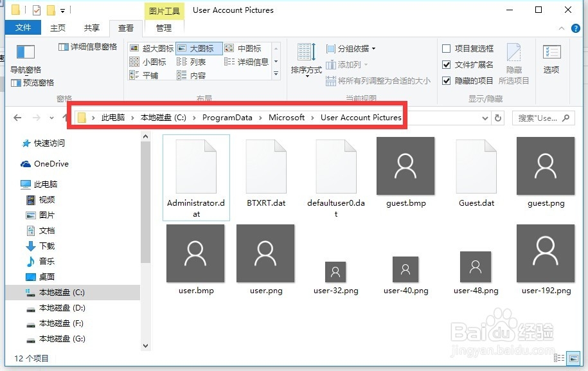This screenshot has height=371, width=588.
Task: Click the ribbon collapse chevron
Action: pyautogui.click(x=562, y=28)
